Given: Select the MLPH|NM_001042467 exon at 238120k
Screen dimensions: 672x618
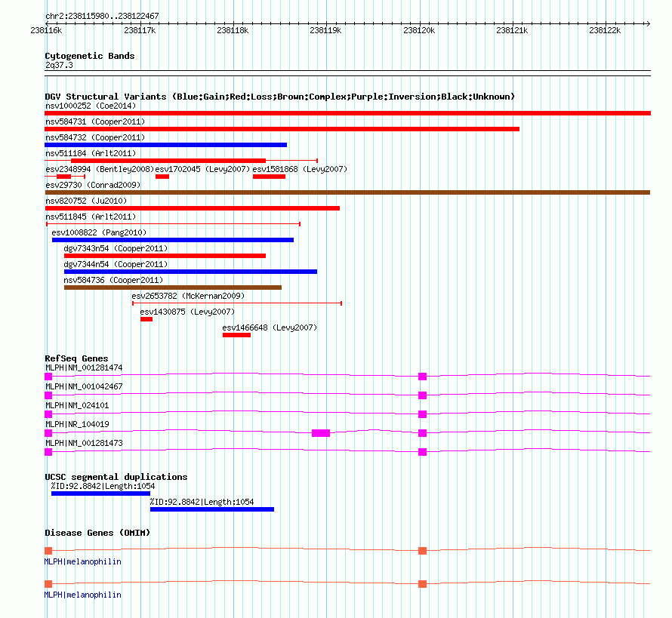Looking at the screenshot, I should 423,395.
